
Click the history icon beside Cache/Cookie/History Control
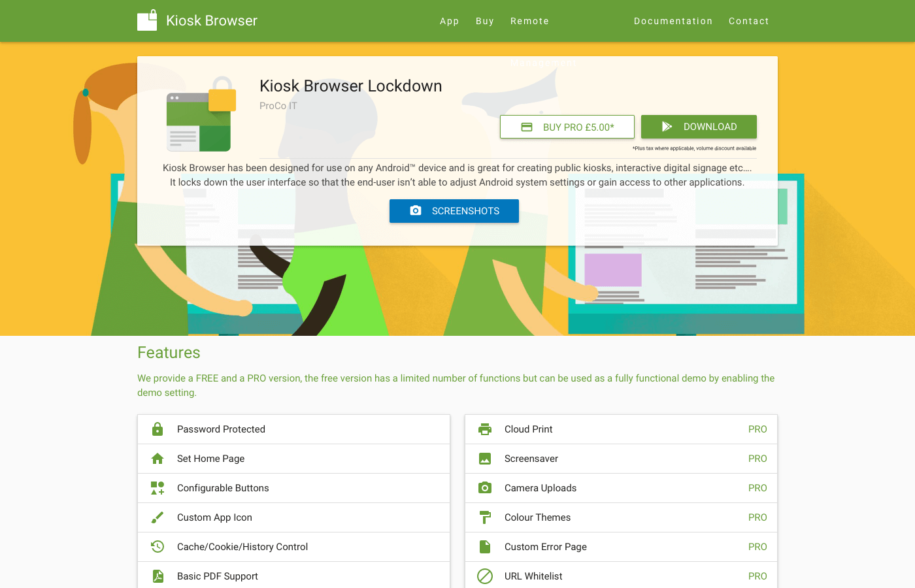pyautogui.click(x=158, y=546)
